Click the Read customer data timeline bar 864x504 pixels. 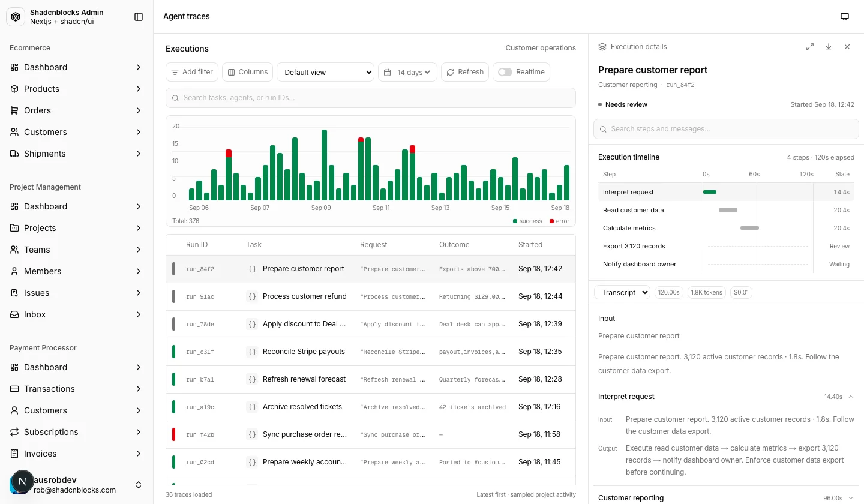click(728, 210)
